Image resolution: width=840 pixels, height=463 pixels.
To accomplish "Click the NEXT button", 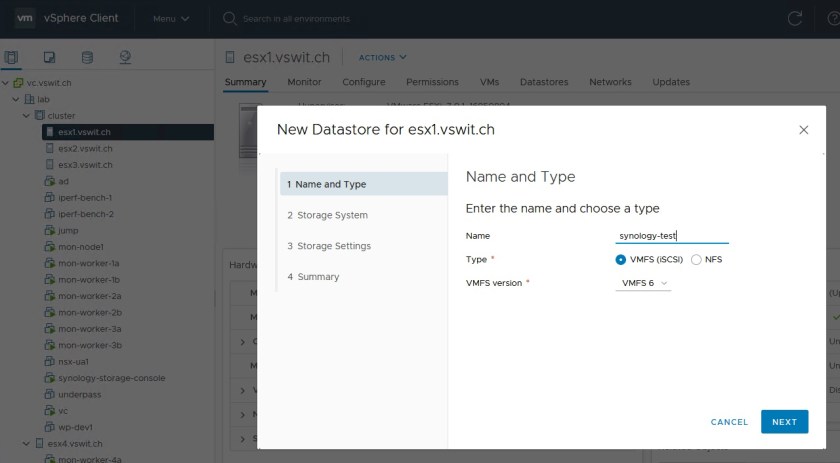I will click(784, 422).
